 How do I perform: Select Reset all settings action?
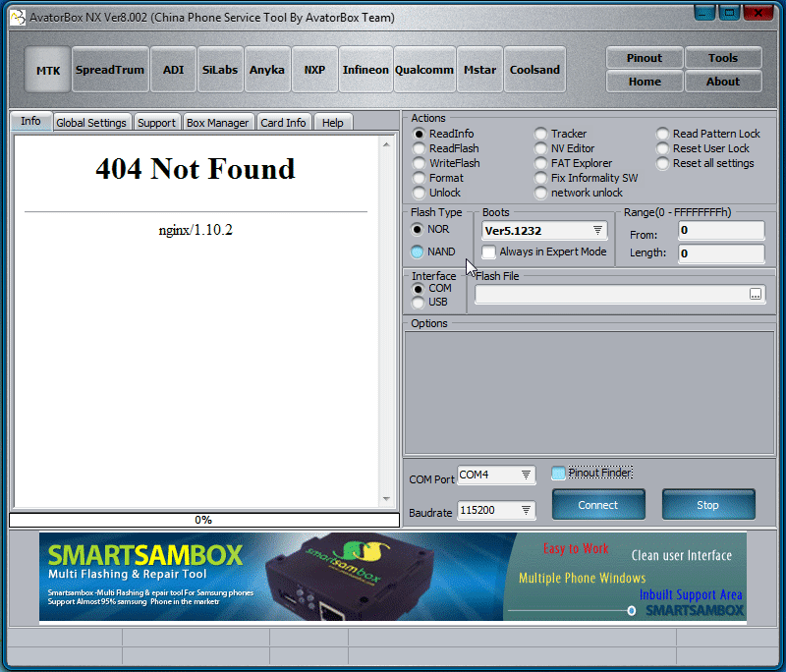[662, 163]
